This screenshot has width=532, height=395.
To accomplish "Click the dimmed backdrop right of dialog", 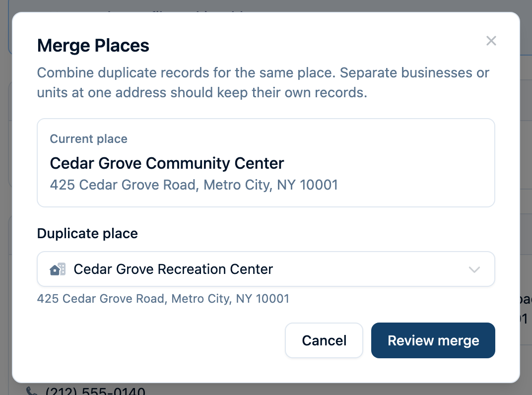I will point(526,170).
